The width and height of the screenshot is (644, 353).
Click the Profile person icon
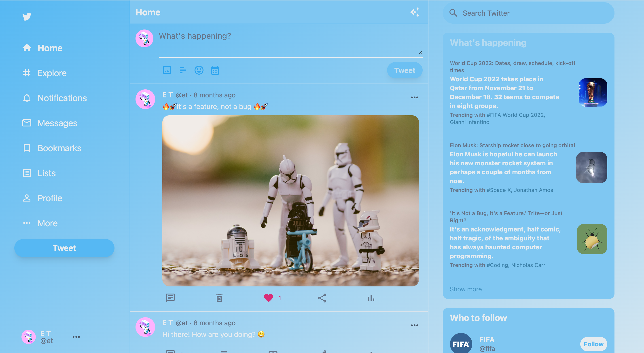(x=27, y=198)
